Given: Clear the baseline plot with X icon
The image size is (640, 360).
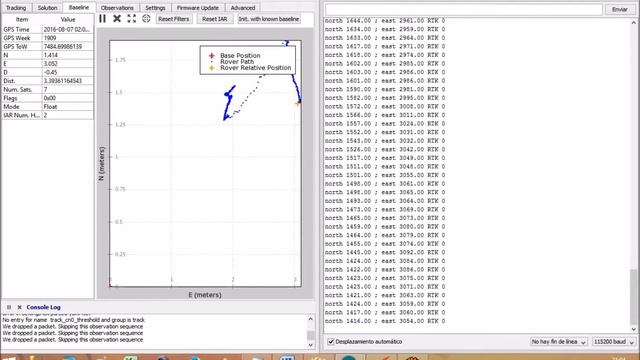Looking at the screenshot, I should pyautogui.click(x=117, y=19).
